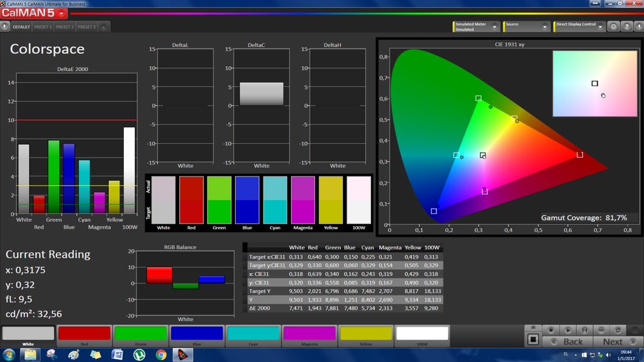This screenshot has width=644, height=362.
Task: Select the Red measurement patch
Action: point(84,336)
